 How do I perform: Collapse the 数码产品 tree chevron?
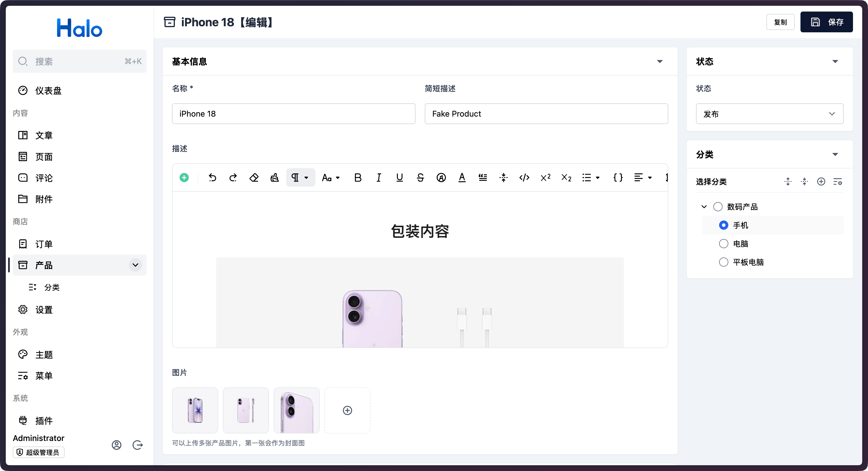pos(704,207)
